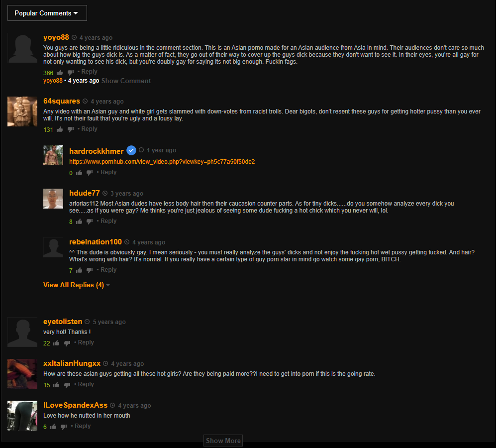The image size is (496, 448).
Task: Thumbs up yoyo88's comment
Action: (60, 73)
